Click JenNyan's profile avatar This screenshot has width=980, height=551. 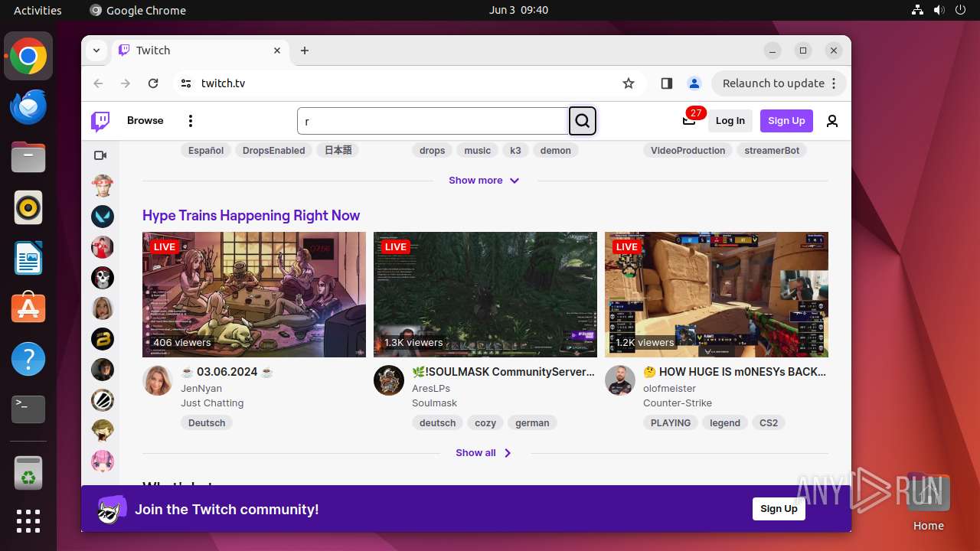[158, 380]
